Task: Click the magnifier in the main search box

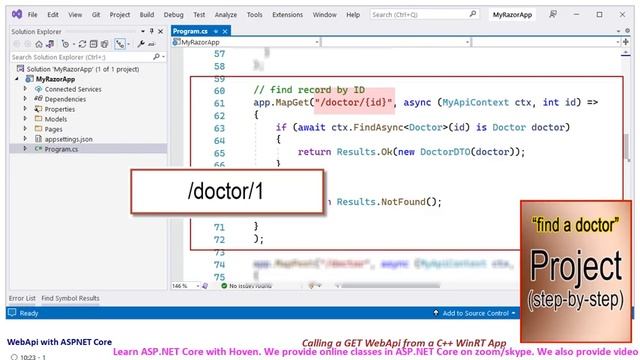Action: tap(473, 14)
